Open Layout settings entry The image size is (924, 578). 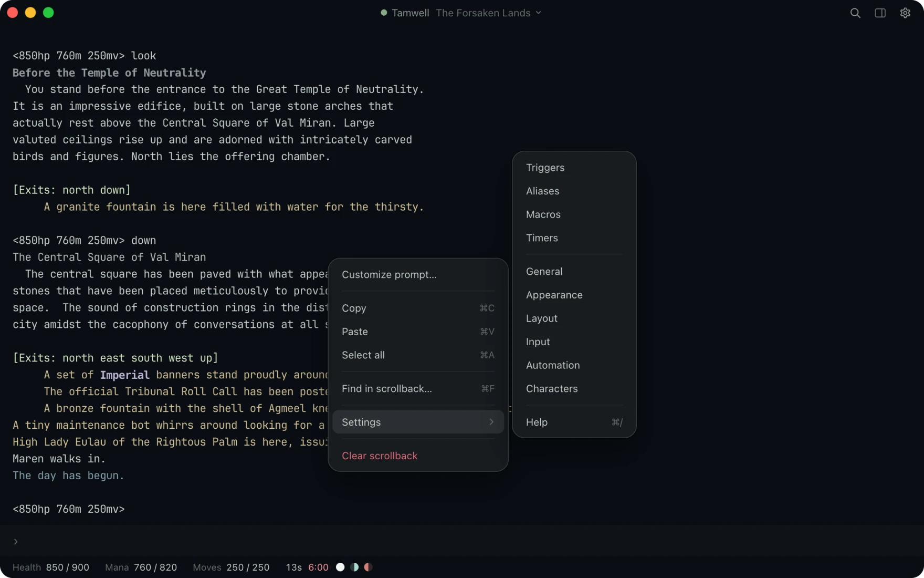pyautogui.click(x=574, y=318)
